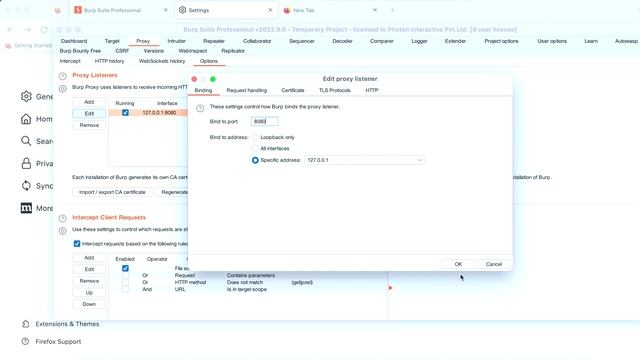The image size is (640, 360).
Task: Close the Burp Suite Professional browser tab
Action: [x=166, y=10]
